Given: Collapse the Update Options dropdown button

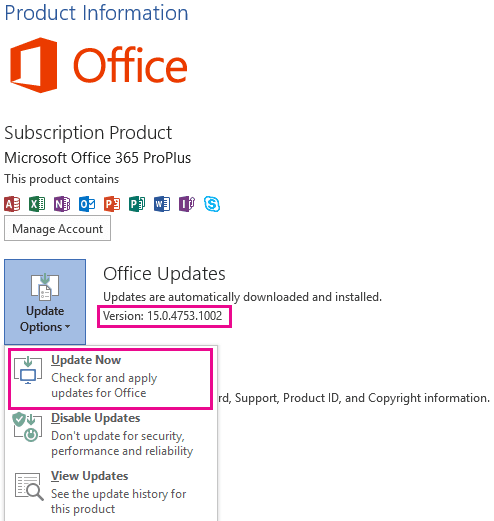Looking at the screenshot, I should click(x=45, y=302).
